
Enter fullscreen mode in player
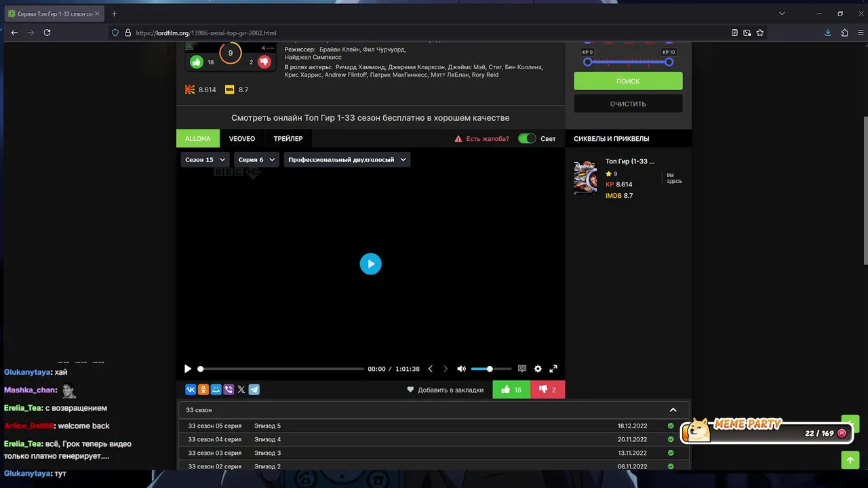(553, 369)
